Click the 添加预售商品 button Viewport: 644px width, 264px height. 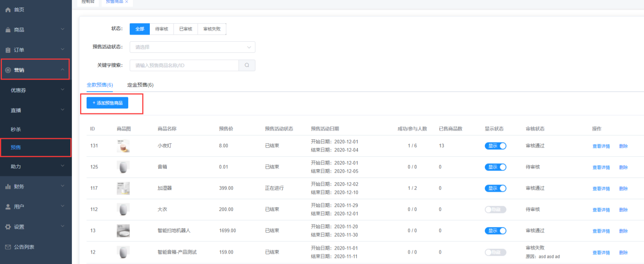pos(107,103)
